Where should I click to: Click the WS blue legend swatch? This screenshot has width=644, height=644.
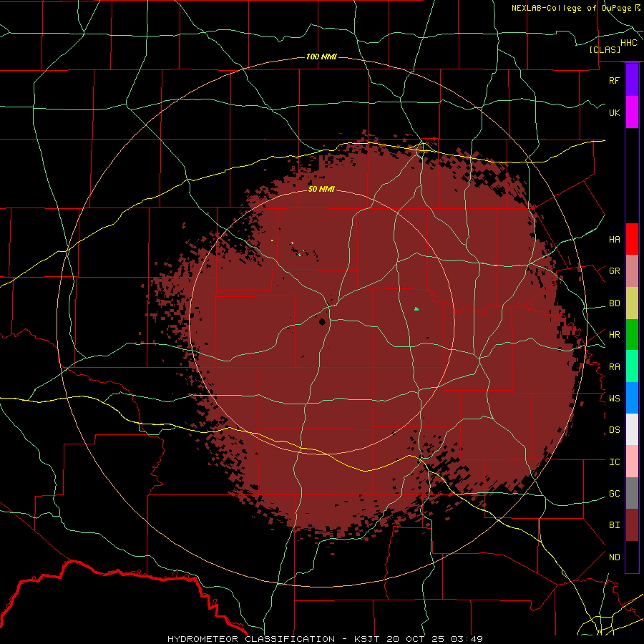pos(632,398)
